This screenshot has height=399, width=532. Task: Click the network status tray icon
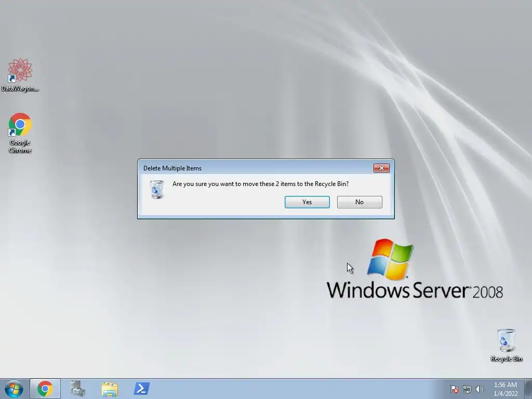coord(467,389)
